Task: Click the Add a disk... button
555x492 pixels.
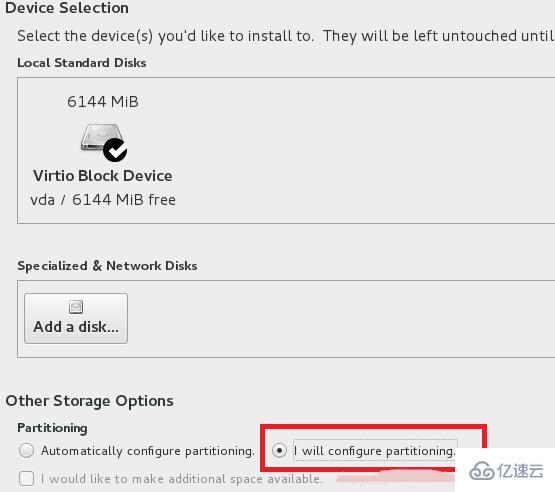Action: pos(76,318)
